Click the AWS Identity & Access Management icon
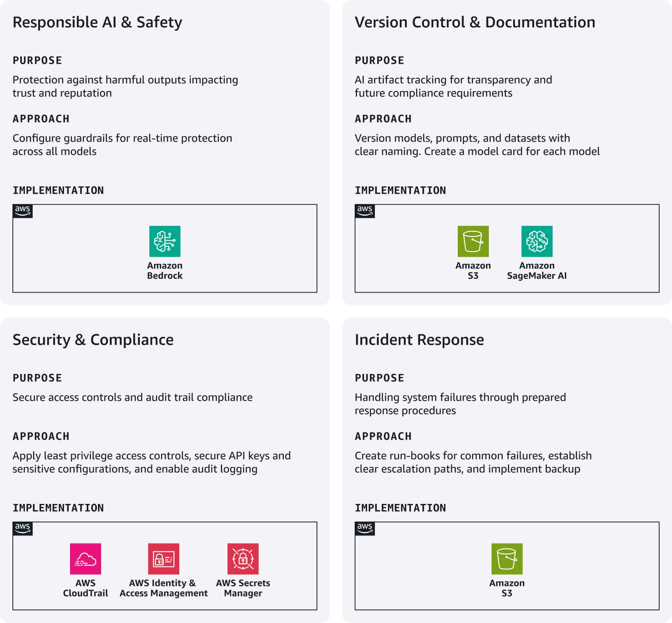Screen dimensions: 672x623 pos(164,559)
